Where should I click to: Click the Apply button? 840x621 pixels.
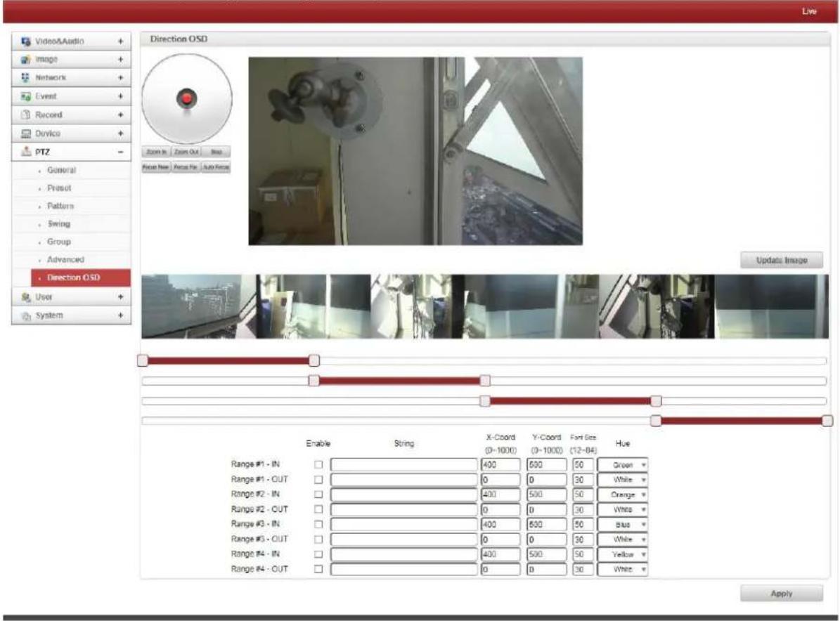pyautogui.click(x=782, y=593)
